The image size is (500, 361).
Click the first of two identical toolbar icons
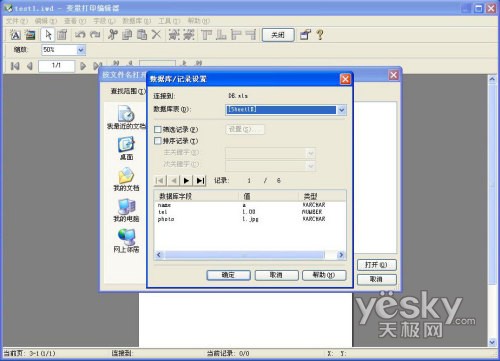[x=174, y=35]
